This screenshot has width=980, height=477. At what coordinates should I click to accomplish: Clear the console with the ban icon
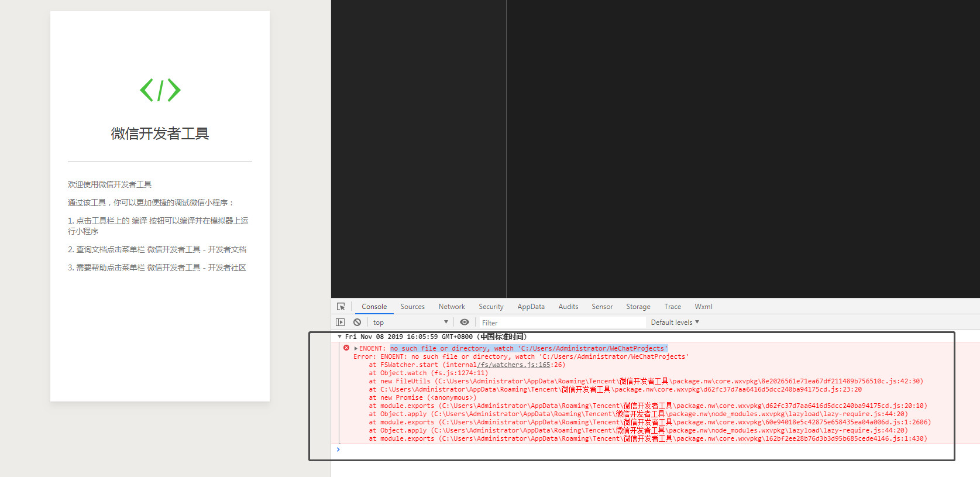(357, 322)
